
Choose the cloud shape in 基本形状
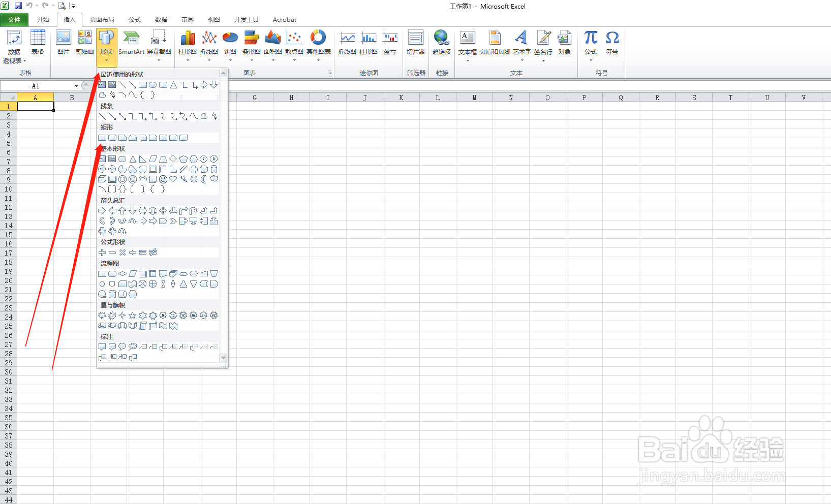(x=214, y=179)
